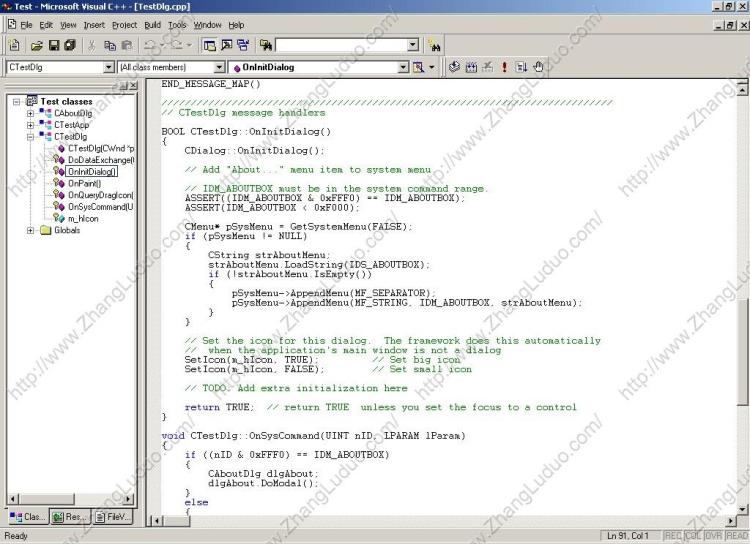Switch to the FileView tab
750x544 pixels.
point(112,517)
